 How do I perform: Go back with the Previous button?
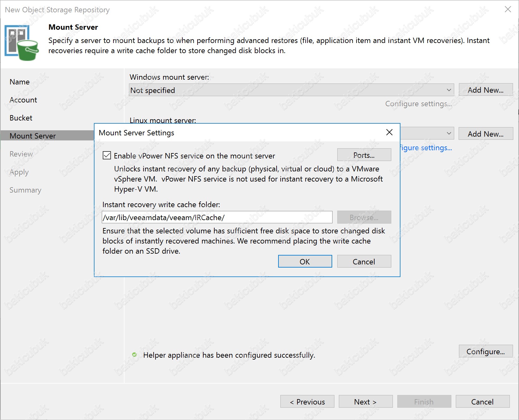coord(307,402)
